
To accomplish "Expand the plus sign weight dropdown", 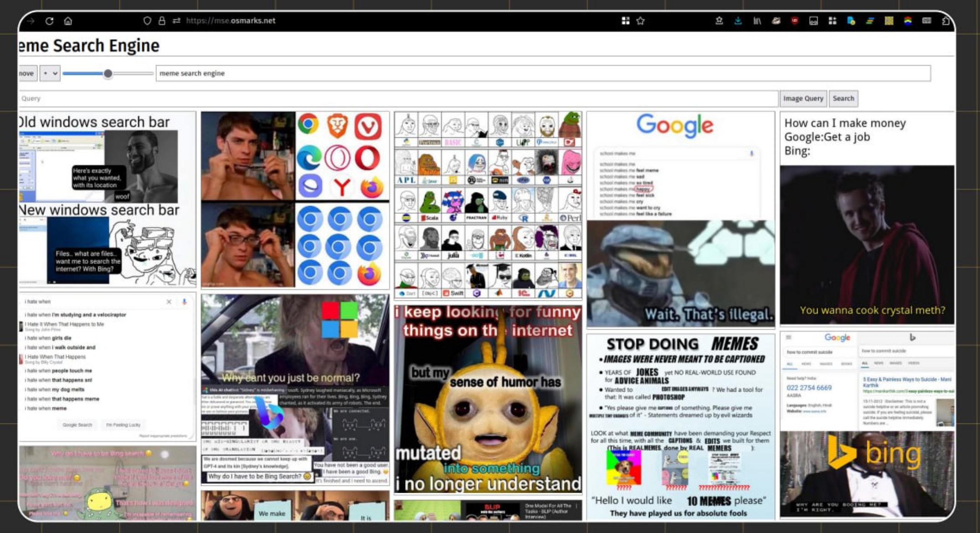I will [x=50, y=73].
